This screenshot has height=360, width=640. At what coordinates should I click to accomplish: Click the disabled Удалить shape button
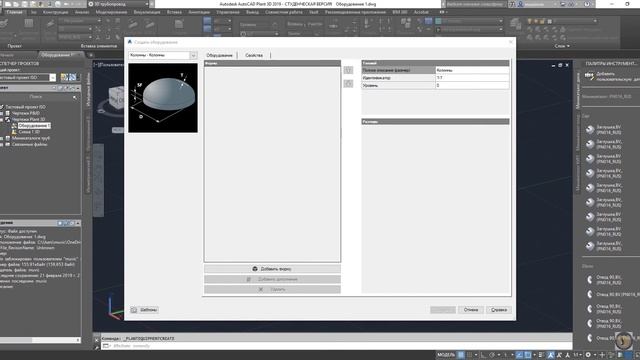click(272, 289)
